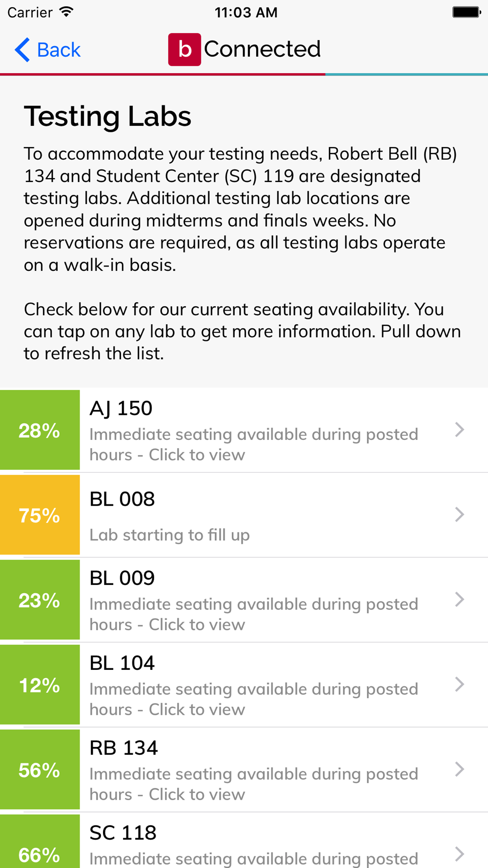Tap the battery indicator icon
Viewport: 488px width, 868px height.
[x=466, y=12]
